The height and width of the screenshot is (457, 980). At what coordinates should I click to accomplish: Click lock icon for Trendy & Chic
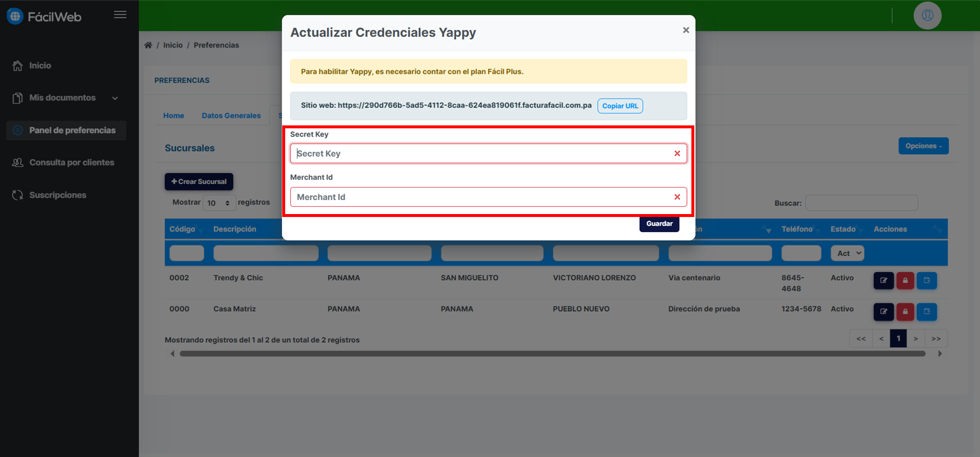(905, 281)
